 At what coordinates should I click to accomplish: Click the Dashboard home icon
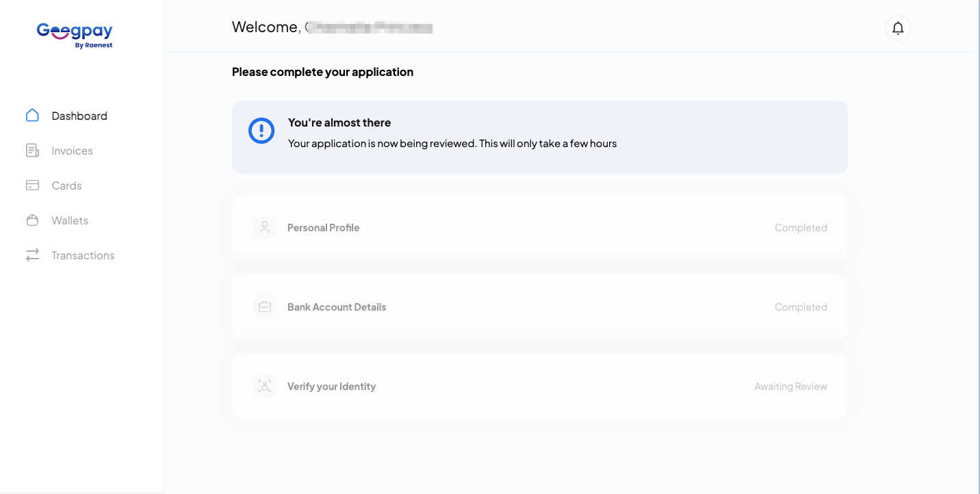point(32,115)
